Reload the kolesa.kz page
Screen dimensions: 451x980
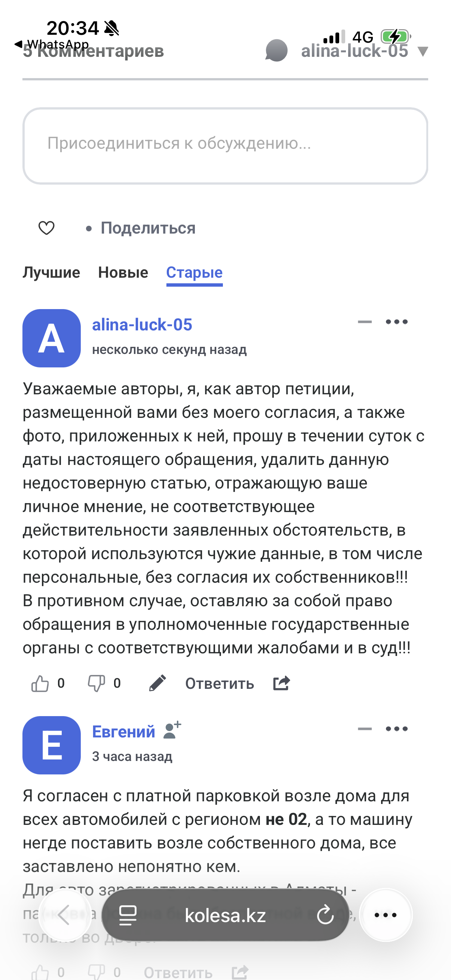(325, 915)
